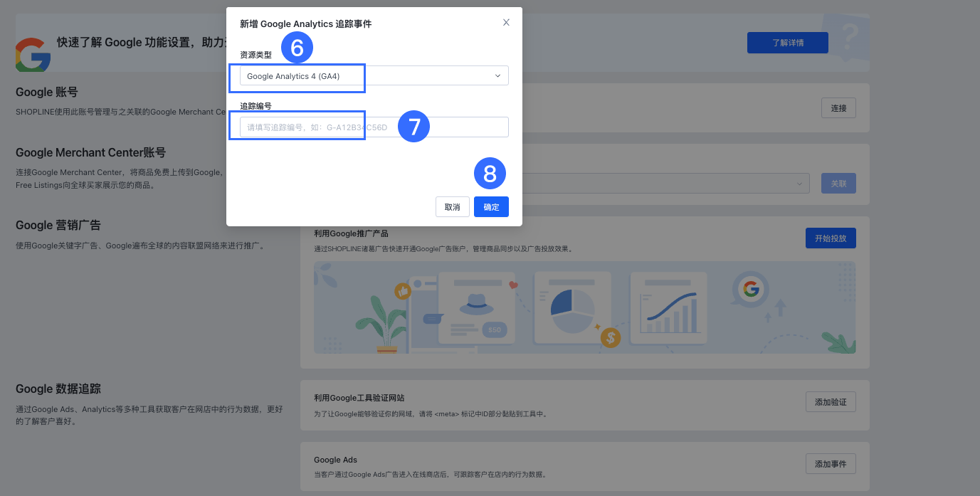Click the 取消 cancel button
980x496 pixels.
[453, 206]
